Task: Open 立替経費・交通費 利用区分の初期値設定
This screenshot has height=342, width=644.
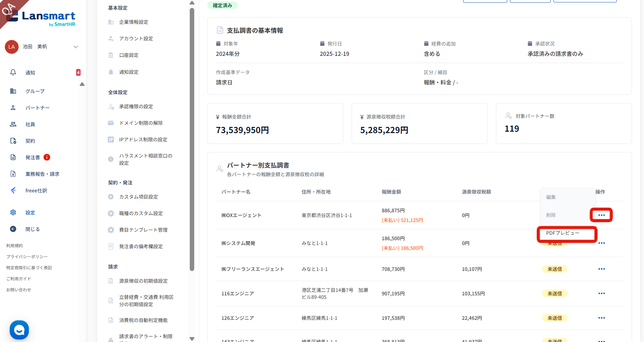Action: click(x=146, y=301)
